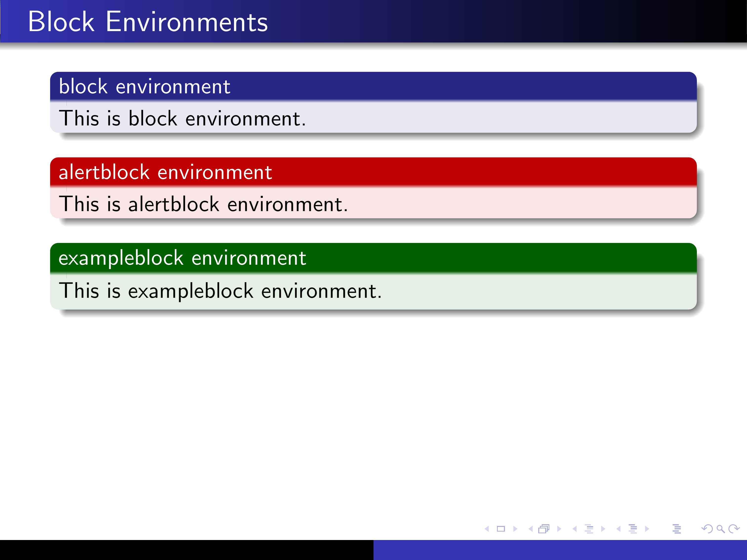Go to previous frame arrow
Viewport: 747px width, 560px height.
tap(531, 529)
